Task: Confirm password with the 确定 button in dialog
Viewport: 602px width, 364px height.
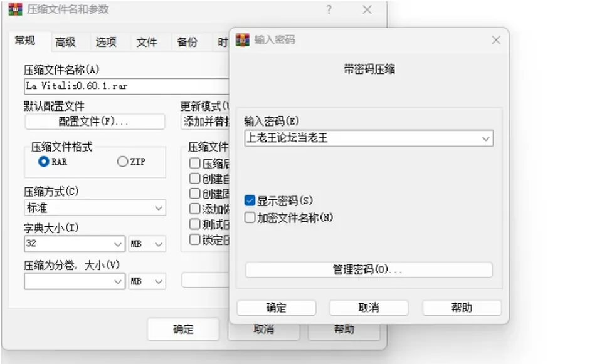Action: pos(277,308)
